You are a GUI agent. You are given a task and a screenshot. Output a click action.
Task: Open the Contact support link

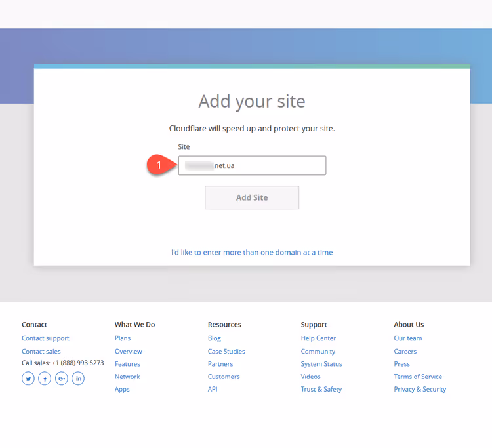45,338
